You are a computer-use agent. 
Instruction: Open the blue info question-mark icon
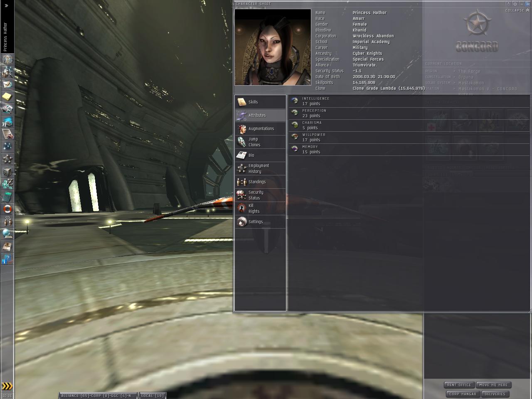[x=7, y=259]
